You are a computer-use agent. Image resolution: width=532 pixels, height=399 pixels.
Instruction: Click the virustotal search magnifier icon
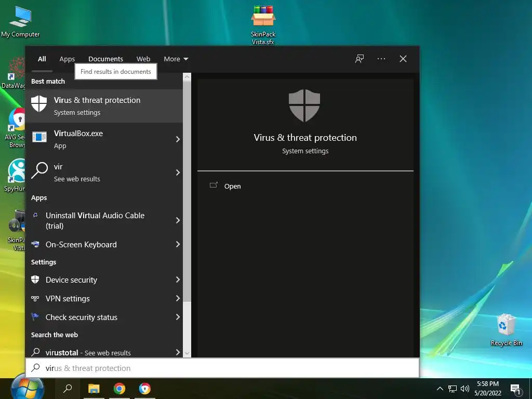[36, 352]
